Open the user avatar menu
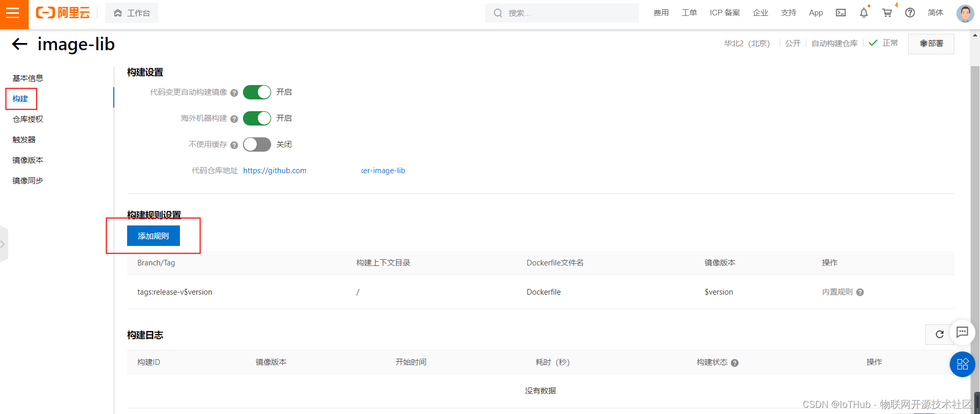The image size is (980, 414). click(965, 13)
